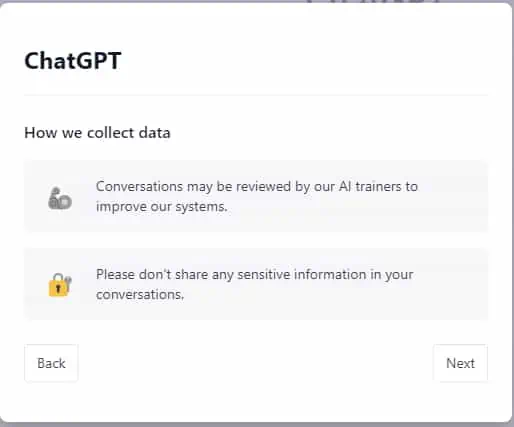Click the trailing 'conversations.' text in lock card

tap(140, 294)
